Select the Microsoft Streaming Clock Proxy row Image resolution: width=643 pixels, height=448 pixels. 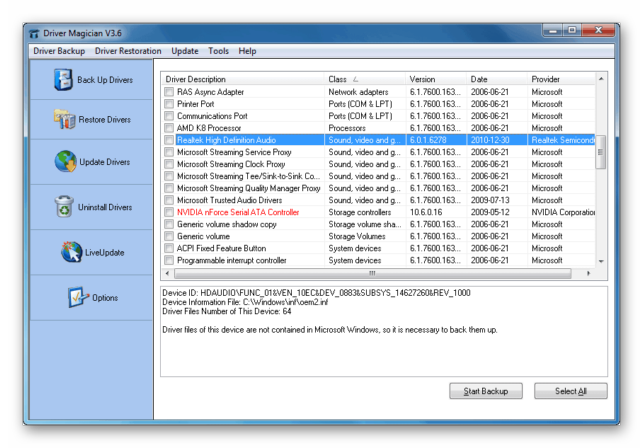point(378,164)
